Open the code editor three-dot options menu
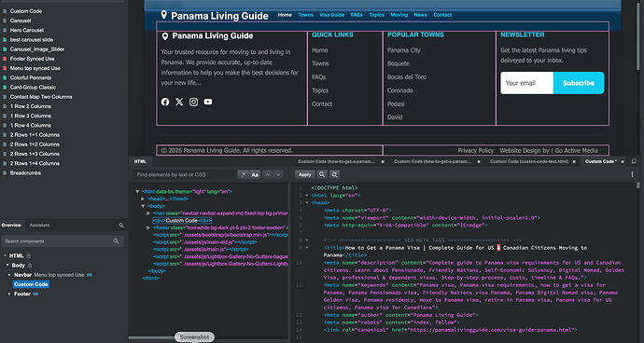The height and width of the screenshot is (343, 644). coord(632,174)
